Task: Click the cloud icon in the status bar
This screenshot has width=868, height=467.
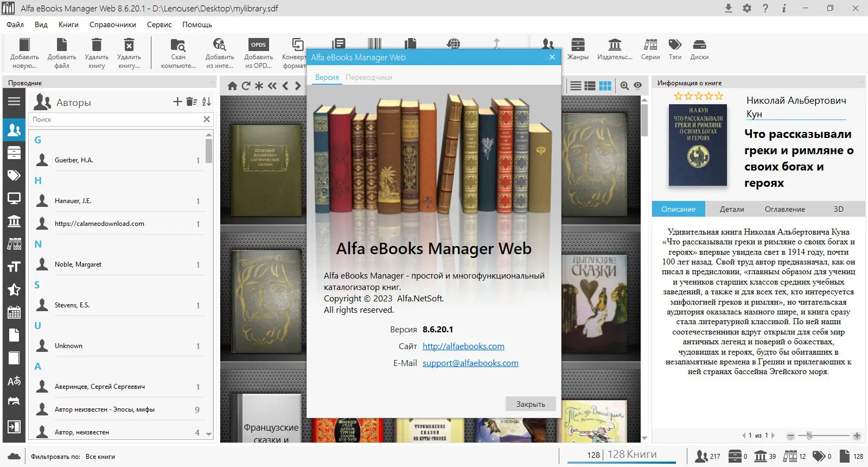Action: (x=14, y=456)
